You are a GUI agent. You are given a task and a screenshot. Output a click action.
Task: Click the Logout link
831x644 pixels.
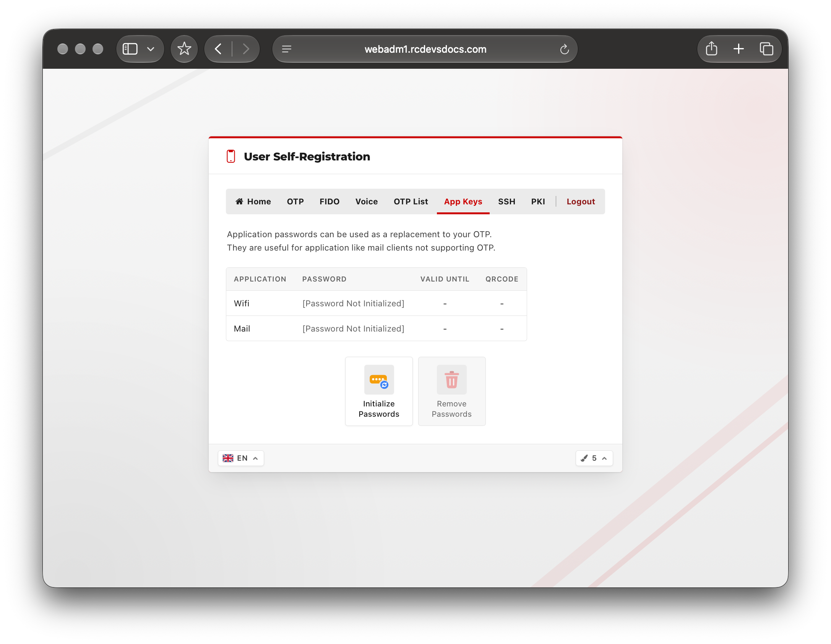click(580, 201)
